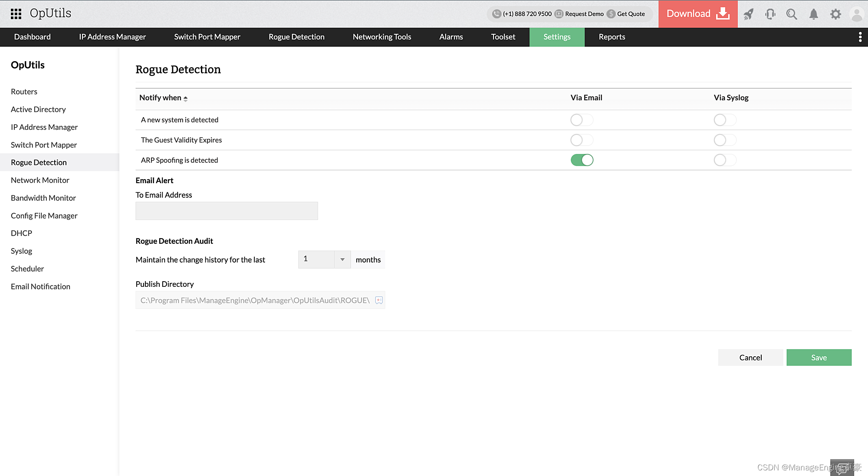
Task: Click the Rocket/launch icon in toolbar
Action: (x=750, y=13)
